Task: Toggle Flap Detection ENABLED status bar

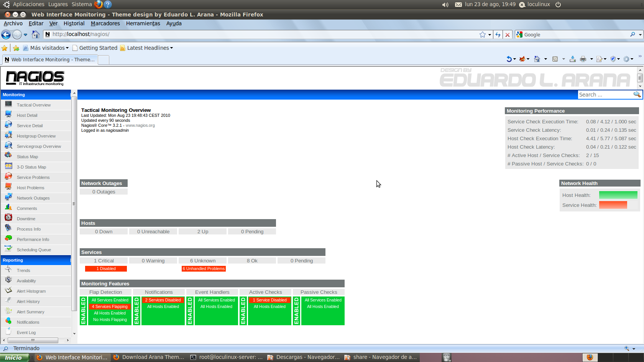Action: tap(84, 311)
